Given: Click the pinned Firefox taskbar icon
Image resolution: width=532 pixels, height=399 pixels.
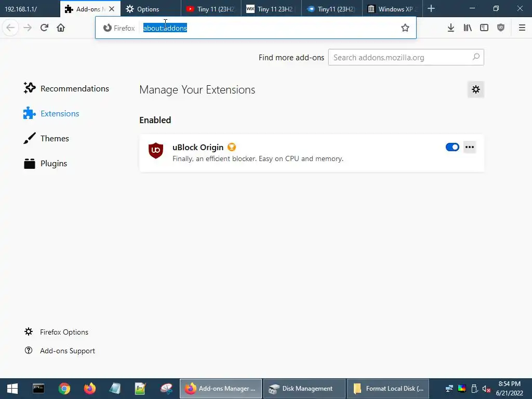Looking at the screenshot, I should [90, 389].
